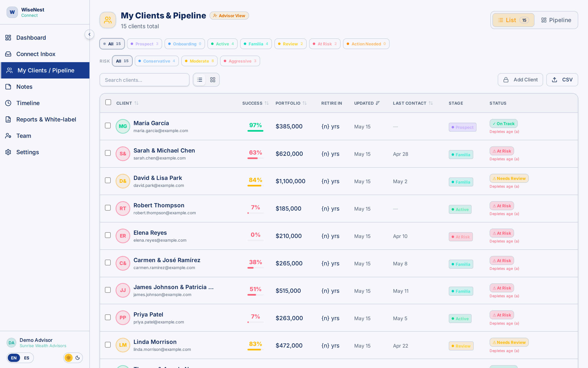Screen dimensions: 588x368
Task: Sort by Client column arrows
Action: pos(136,103)
